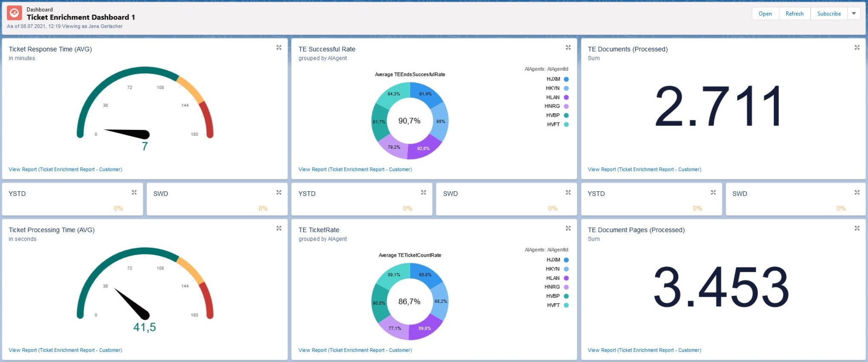
Task: Expand the Ticket Response Time widget
Action: point(279,48)
